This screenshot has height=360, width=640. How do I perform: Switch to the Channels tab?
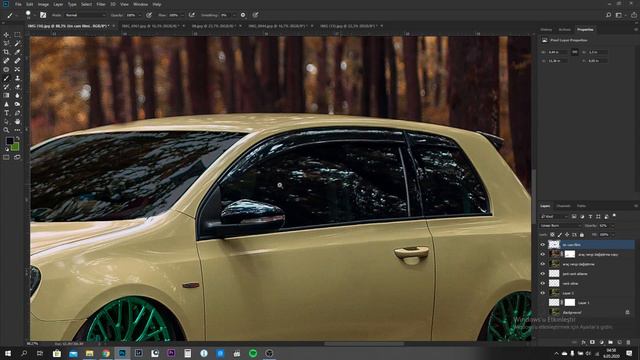(x=564, y=206)
